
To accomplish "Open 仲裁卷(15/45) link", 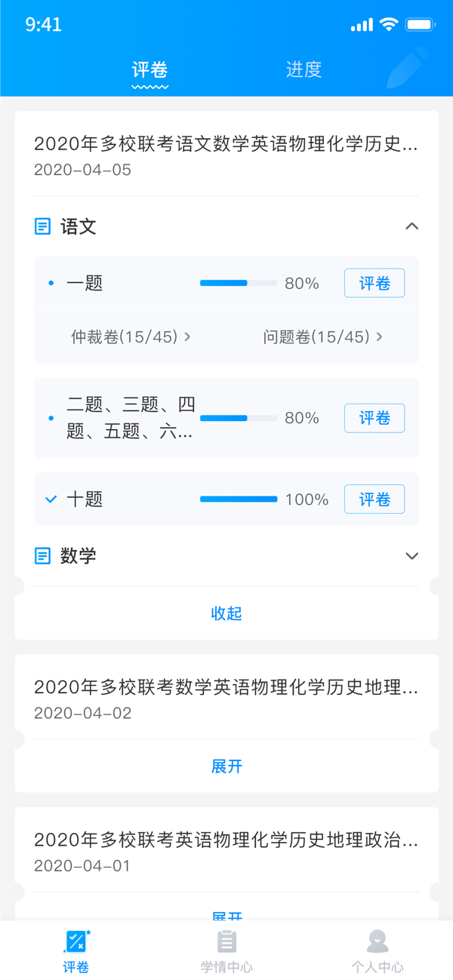I will coord(131,337).
